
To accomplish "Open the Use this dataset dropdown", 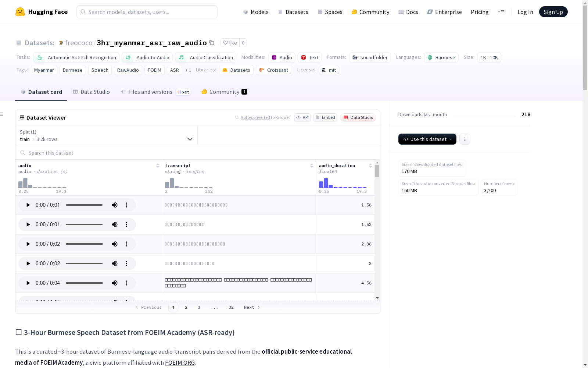I will click(427, 139).
